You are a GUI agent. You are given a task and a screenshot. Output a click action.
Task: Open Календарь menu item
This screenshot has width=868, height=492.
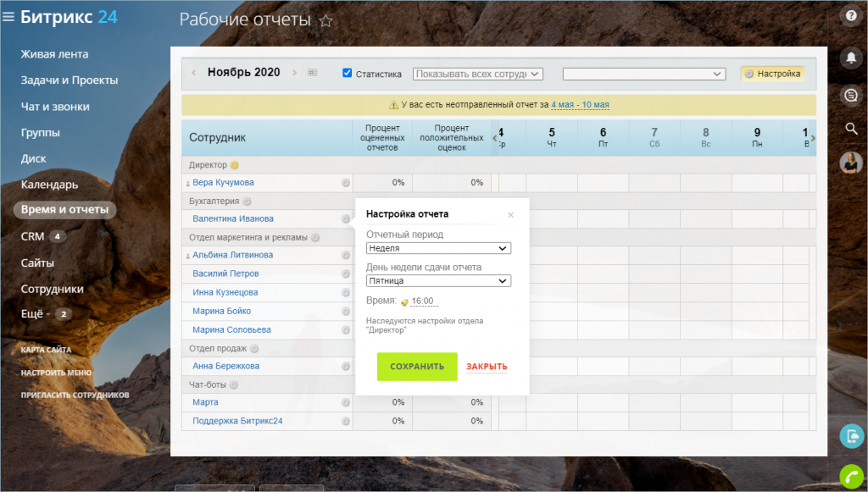(x=49, y=185)
